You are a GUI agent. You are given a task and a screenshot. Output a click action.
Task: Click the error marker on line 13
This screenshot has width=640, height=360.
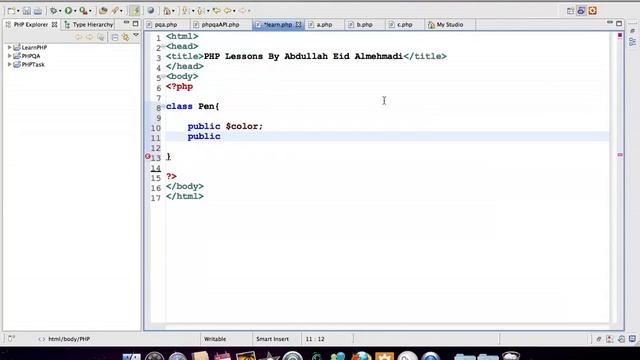[x=148, y=156]
